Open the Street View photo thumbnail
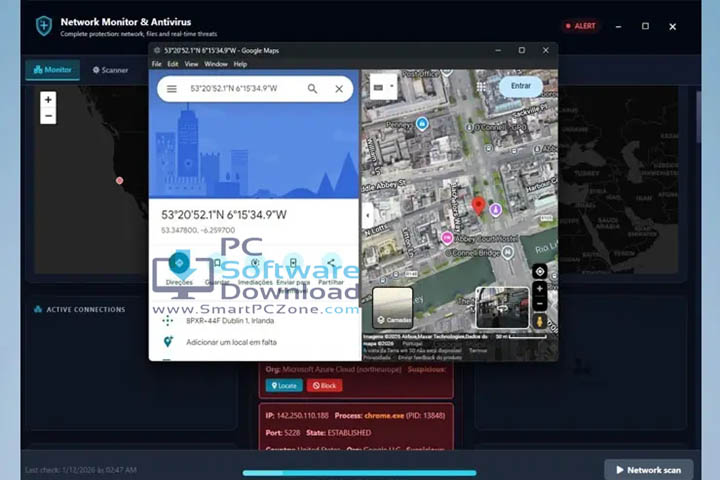Image resolution: width=720 pixels, height=480 pixels. point(502,308)
